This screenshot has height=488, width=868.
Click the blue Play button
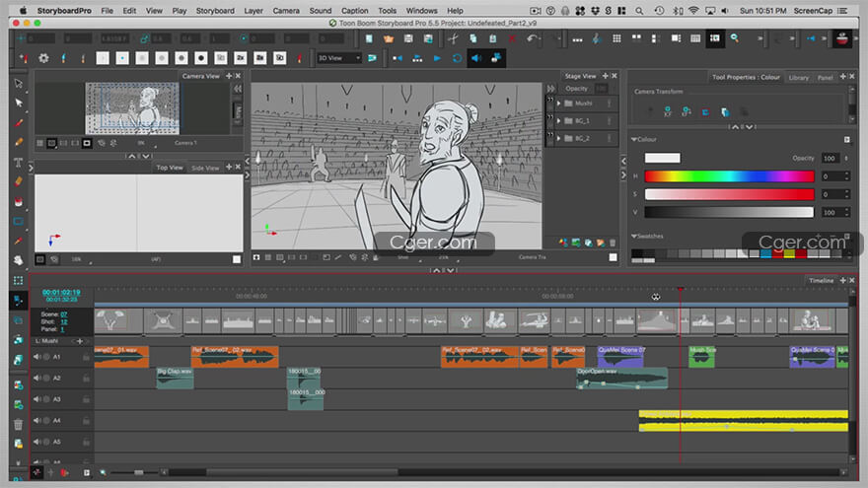(x=437, y=58)
